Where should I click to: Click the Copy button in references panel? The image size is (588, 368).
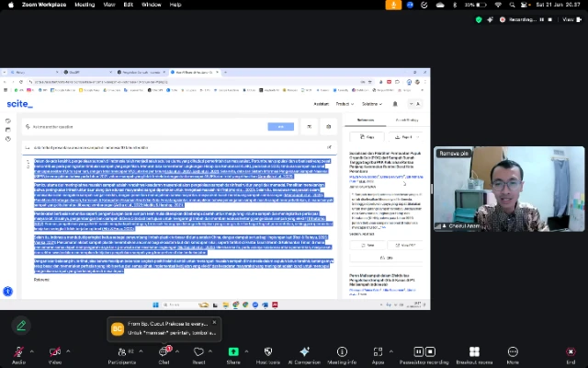pos(367,137)
